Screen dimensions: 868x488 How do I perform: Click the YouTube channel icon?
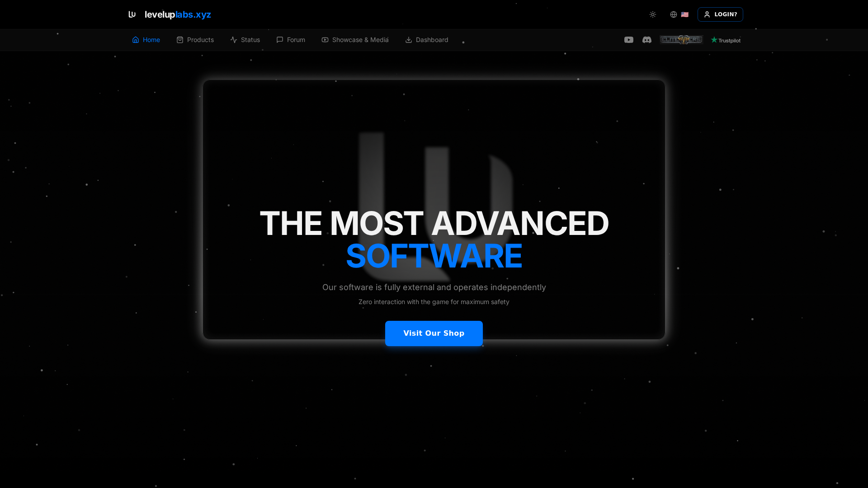click(x=628, y=40)
